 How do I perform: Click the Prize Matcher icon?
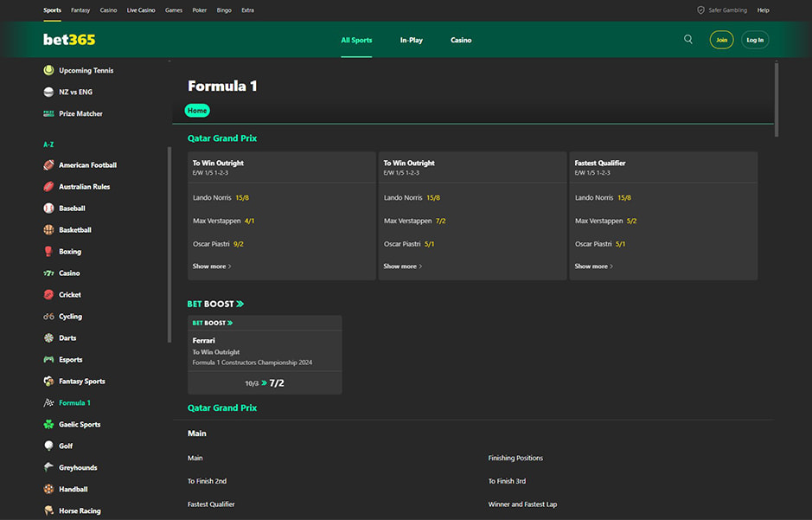coord(48,113)
